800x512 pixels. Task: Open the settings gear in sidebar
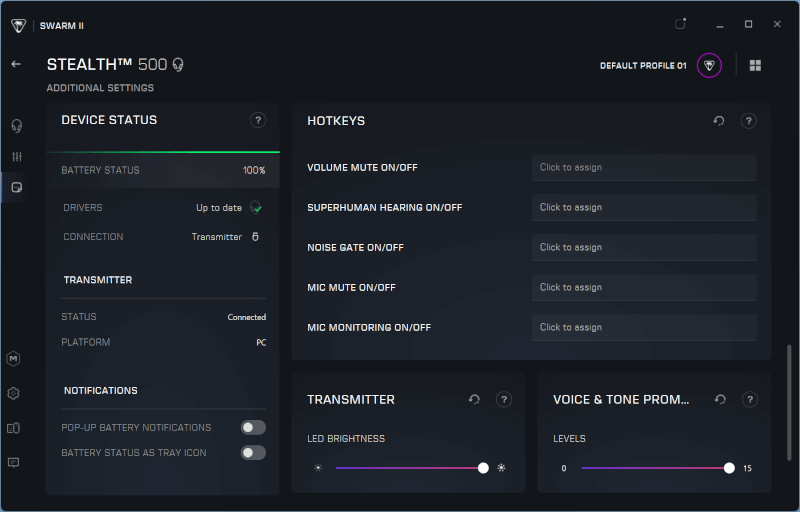coord(14,394)
